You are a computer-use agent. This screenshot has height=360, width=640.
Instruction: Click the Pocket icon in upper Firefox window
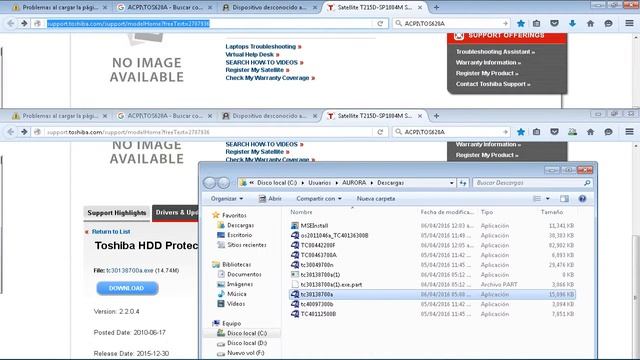554,24
